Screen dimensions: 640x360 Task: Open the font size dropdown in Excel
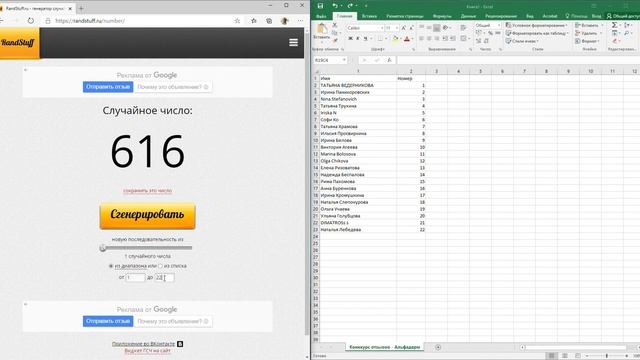click(x=397, y=28)
